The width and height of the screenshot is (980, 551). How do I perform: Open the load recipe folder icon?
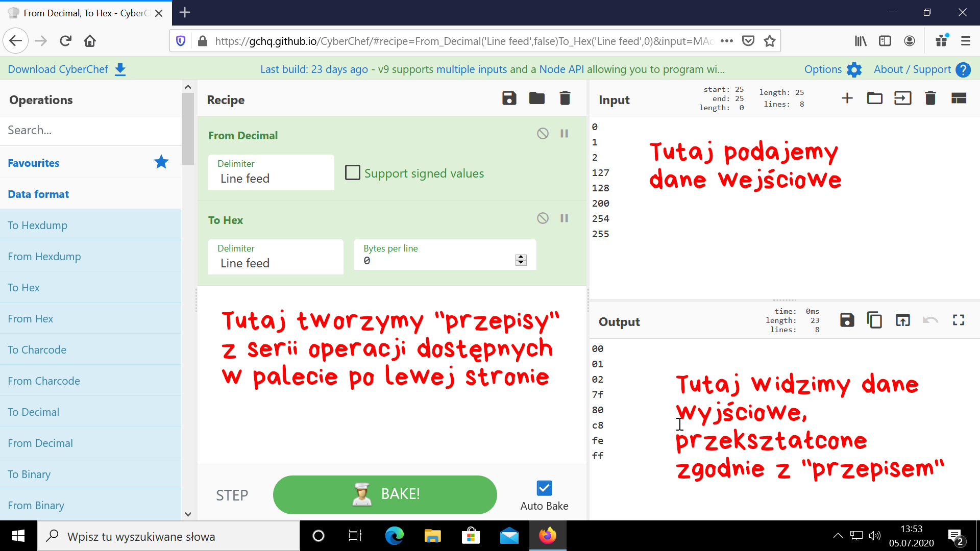tap(536, 99)
